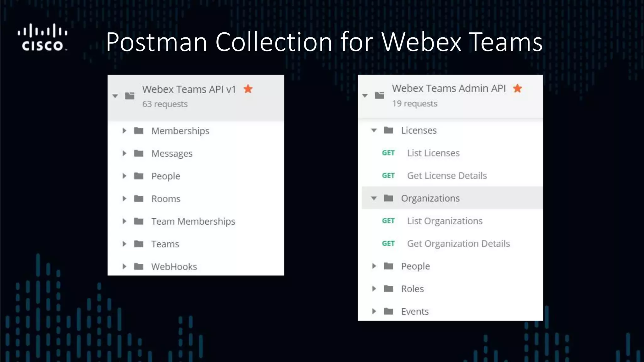Expand the WebHooks folder arrow
Screen dimensions: 644x362
[x=124, y=266]
